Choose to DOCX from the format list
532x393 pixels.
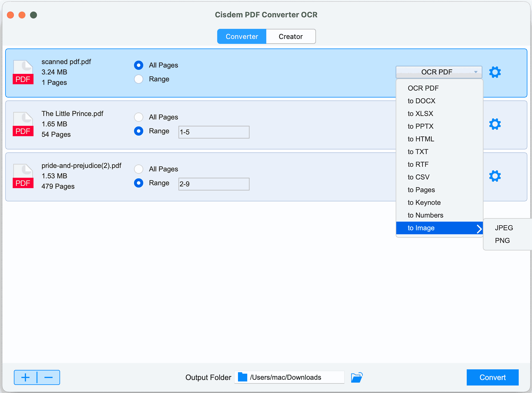tap(439, 101)
